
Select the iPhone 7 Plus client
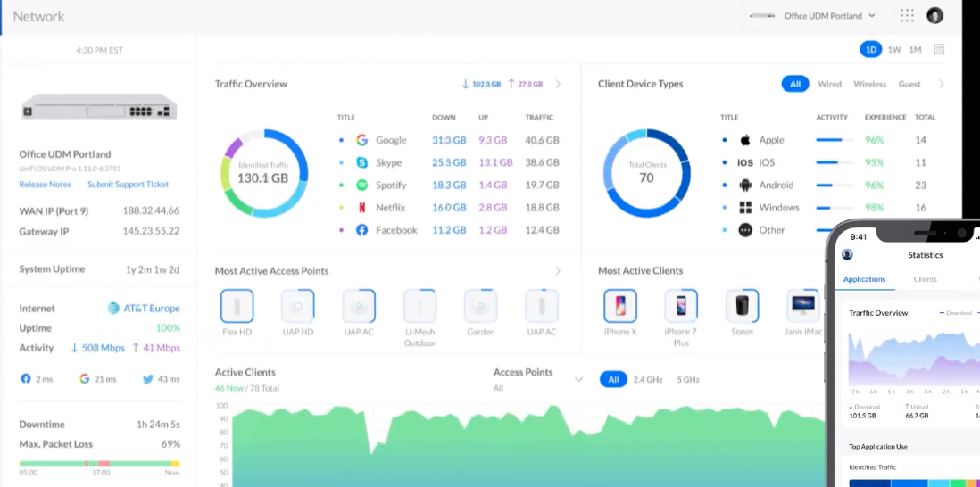(x=681, y=306)
